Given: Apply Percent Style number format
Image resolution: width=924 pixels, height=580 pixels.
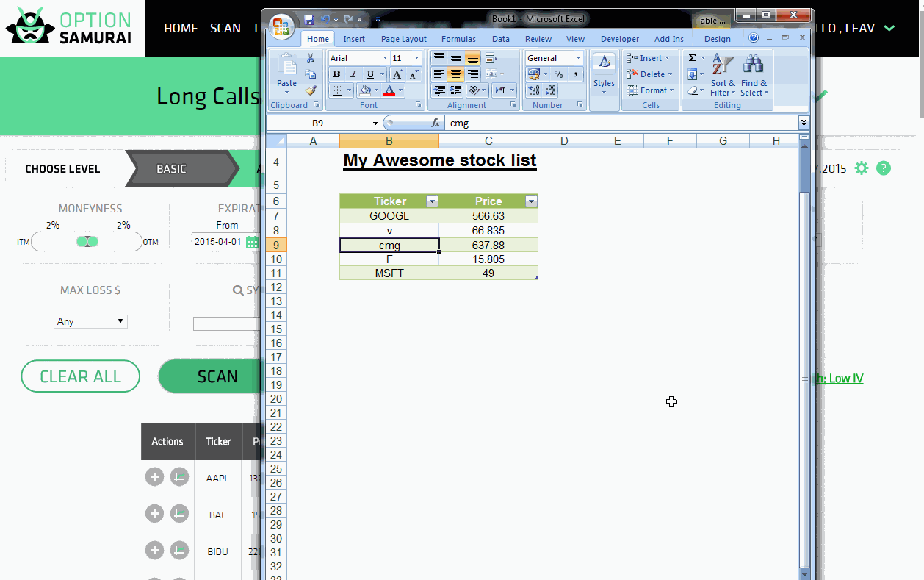Looking at the screenshot, I should click(559, 74).
